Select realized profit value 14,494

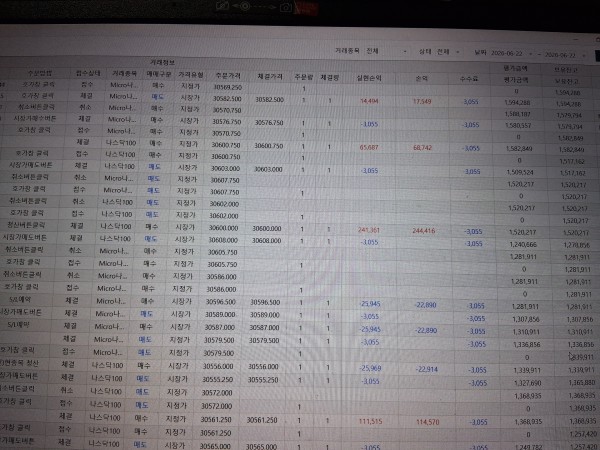369,101
